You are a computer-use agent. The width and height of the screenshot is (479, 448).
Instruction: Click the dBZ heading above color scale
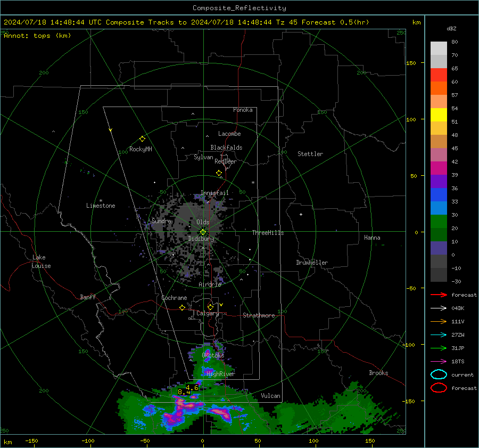click(451, 28)
